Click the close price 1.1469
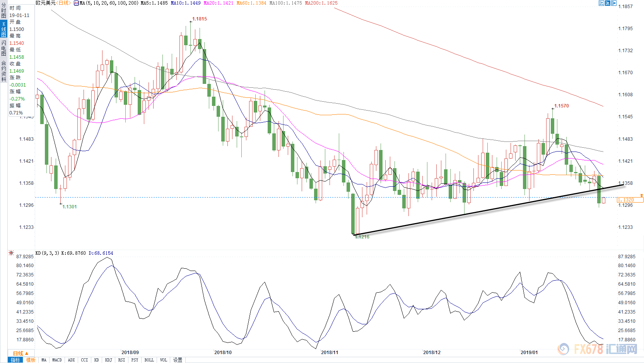Screen dimensions: 644x363 pos(17,71)
